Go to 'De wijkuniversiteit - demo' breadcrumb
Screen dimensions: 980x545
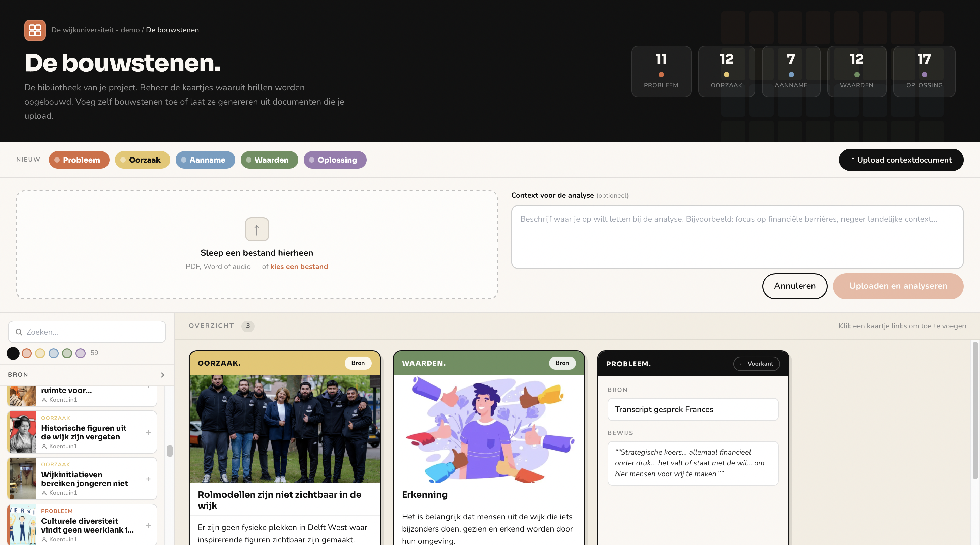[95, 30]
